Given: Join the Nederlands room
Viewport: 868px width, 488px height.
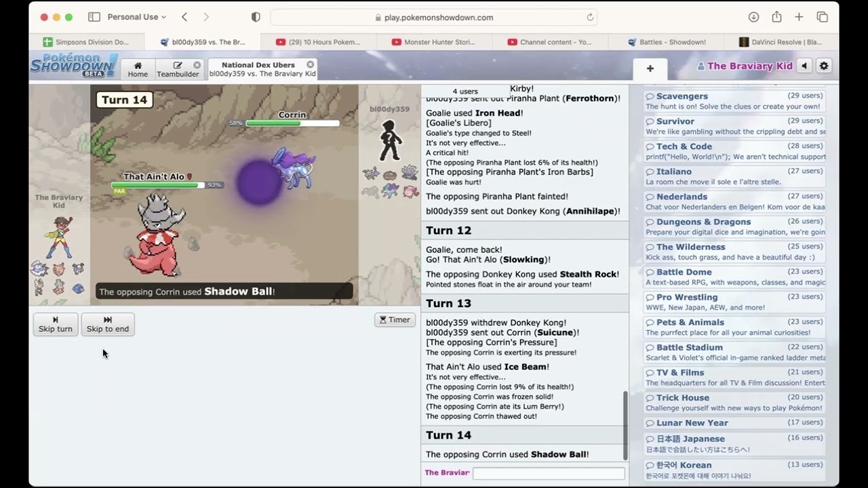Looking at the screenshot, I should [x=734, y=201].
